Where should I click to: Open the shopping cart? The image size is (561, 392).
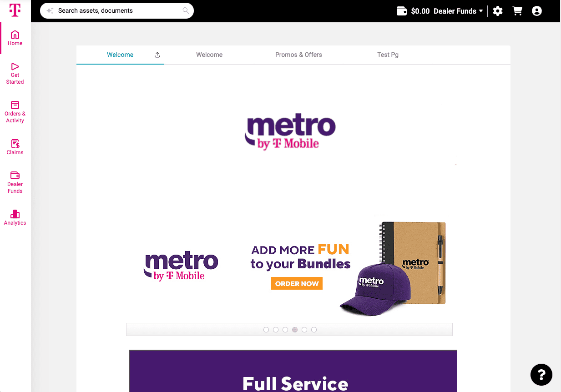pyautogui.click(x=517, y=11)
